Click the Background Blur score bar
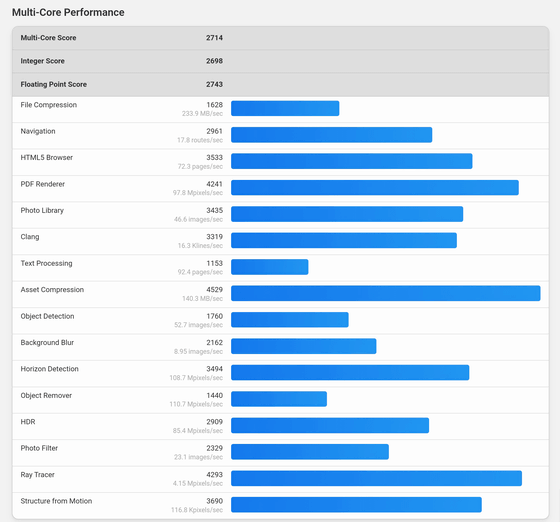This screenshot has width=560, height=522. click(304, 346)
